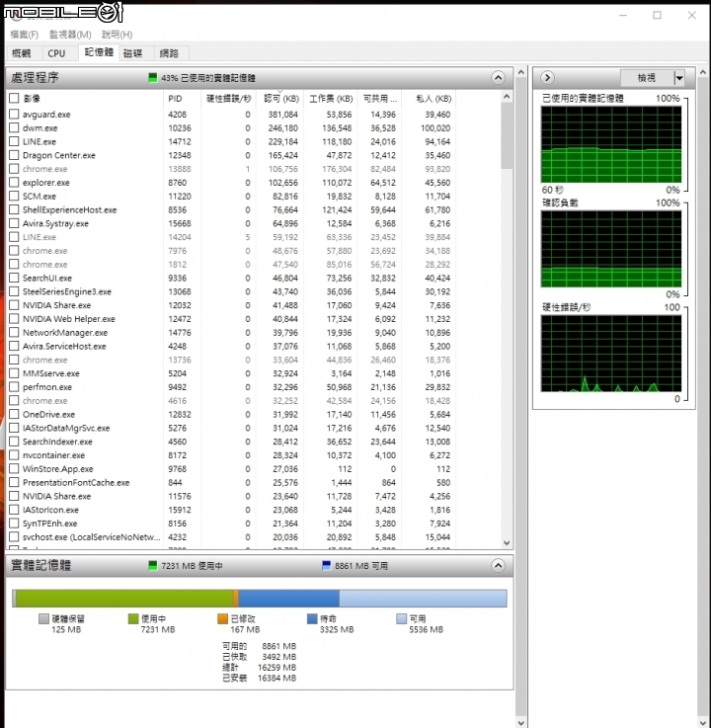Check the dwm.exe checkbox

click(14, 127)
